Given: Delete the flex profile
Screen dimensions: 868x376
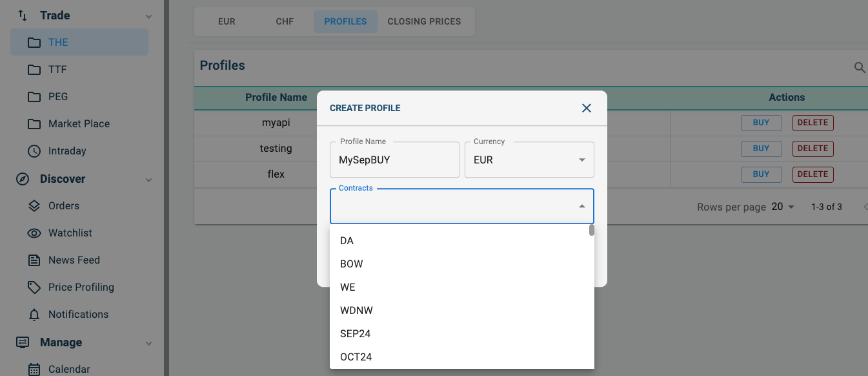Looking at the screenshot, I should (x=812, y=174).
